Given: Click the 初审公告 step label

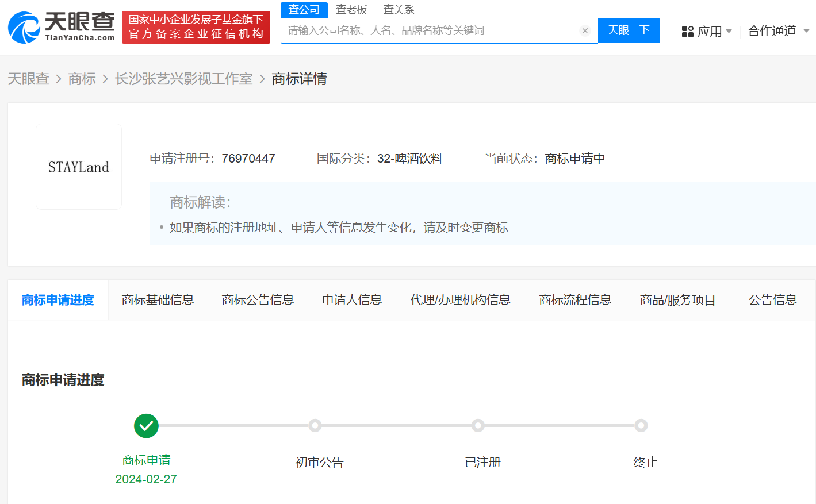Looking at the screenshot, I should (319, 463).
